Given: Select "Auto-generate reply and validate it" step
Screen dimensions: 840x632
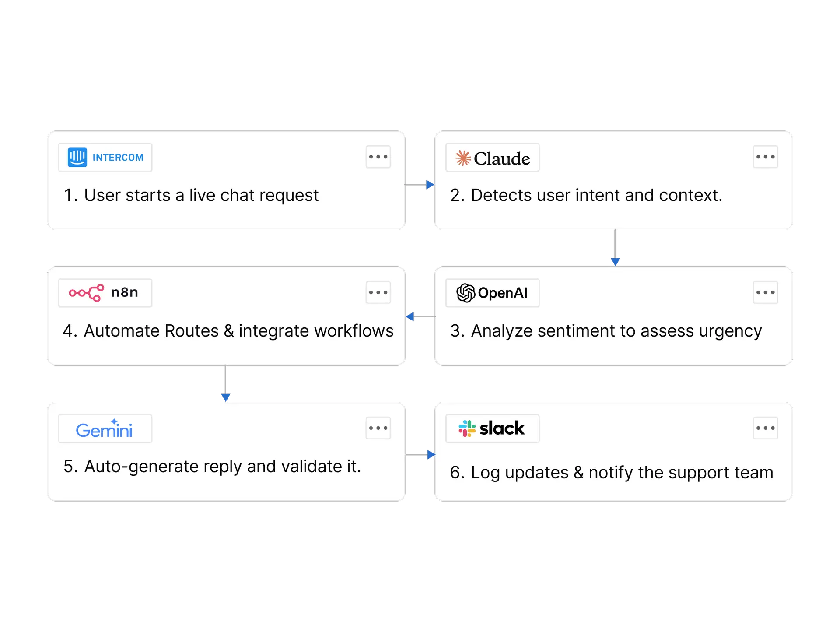Looking at the screenshot, I should point(212,467).
